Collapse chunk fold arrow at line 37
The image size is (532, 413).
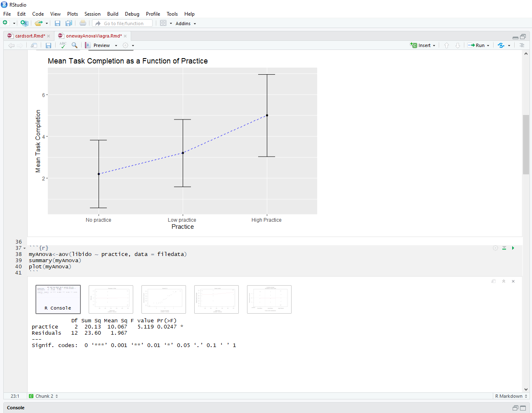click(24, 248)
